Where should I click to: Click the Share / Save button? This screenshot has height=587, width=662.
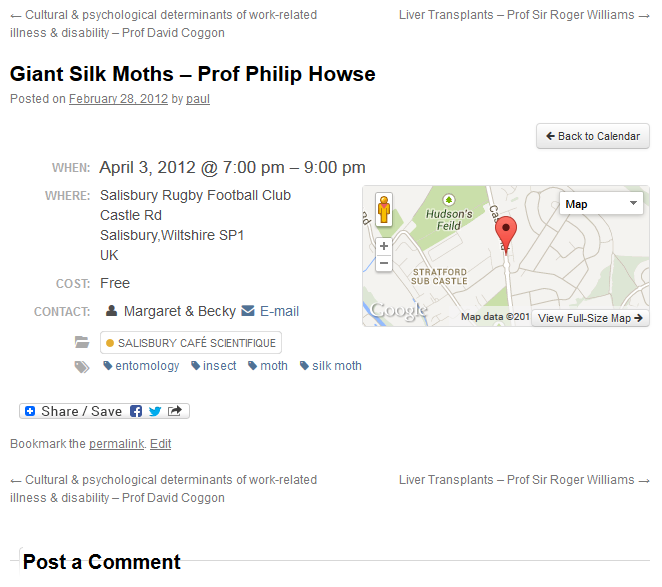coord(73,411)
